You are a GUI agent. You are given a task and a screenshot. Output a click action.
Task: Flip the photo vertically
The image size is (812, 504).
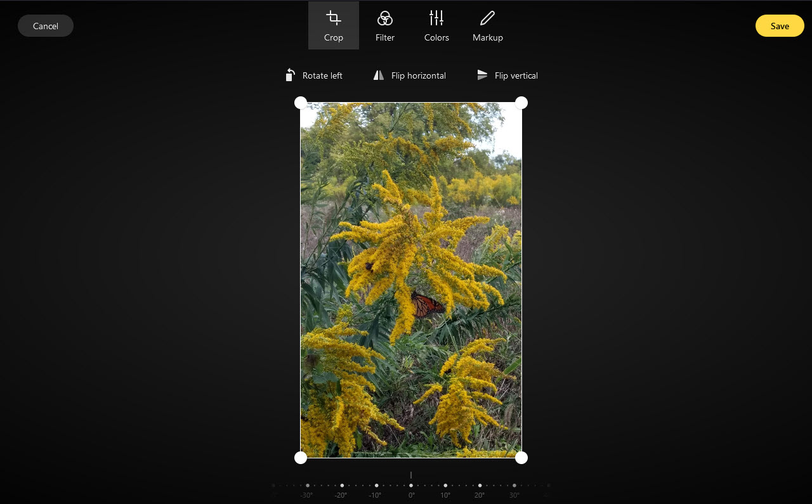(x=507, y=75)
